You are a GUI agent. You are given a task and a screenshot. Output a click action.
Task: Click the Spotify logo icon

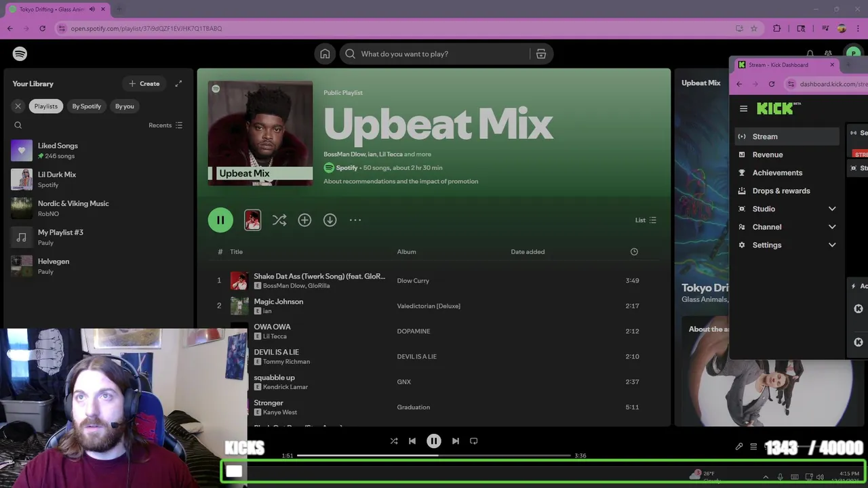pyautogui.click(x=20, y=54)
